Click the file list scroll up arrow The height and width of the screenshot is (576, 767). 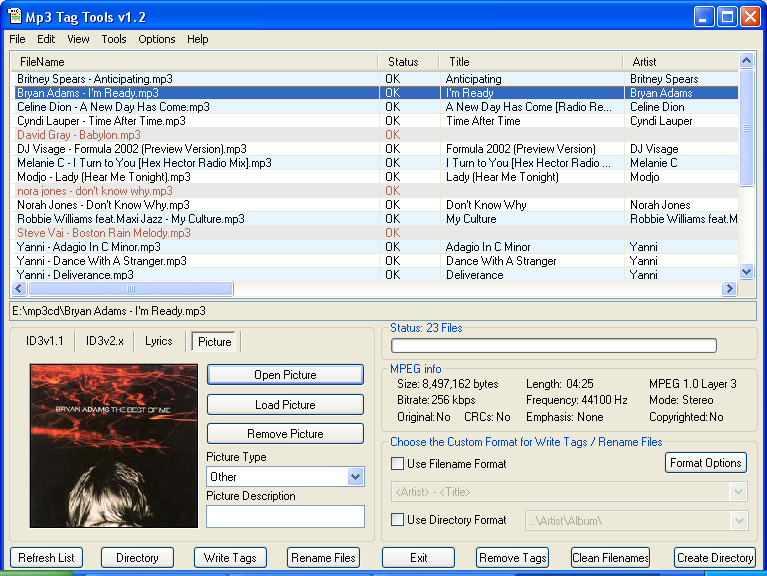(746, 61)
